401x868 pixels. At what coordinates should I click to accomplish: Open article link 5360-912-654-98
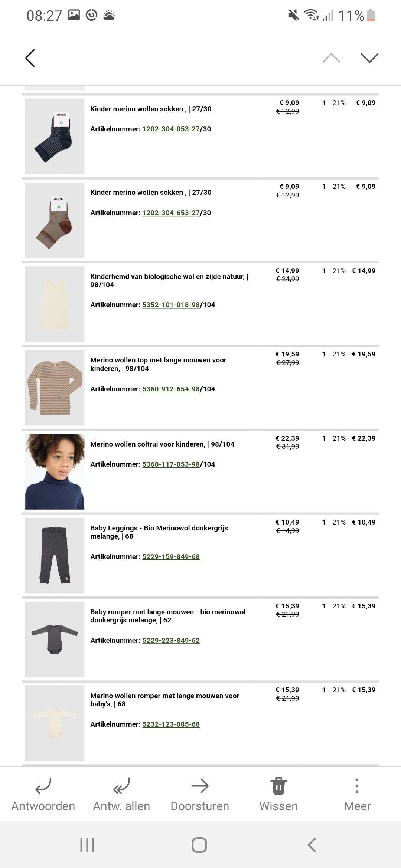(x=171, y=389)
